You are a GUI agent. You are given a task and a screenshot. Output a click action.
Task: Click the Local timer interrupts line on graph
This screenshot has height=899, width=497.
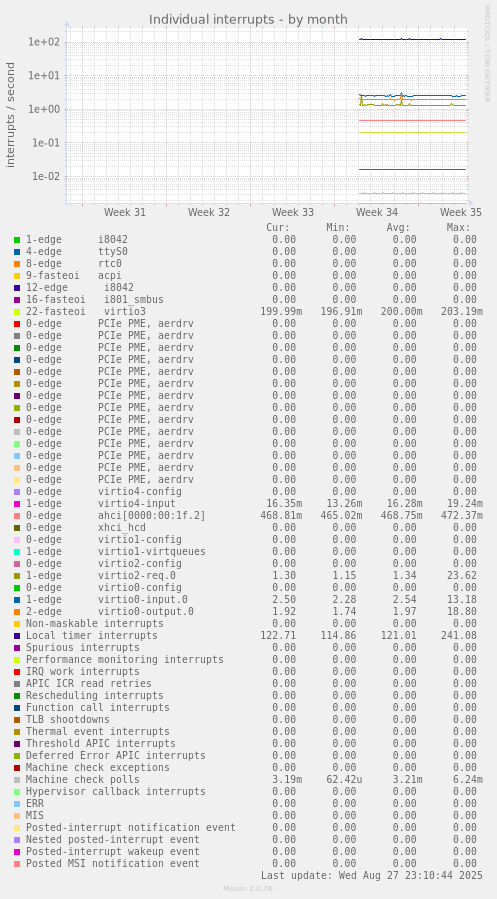pos(412,39)
